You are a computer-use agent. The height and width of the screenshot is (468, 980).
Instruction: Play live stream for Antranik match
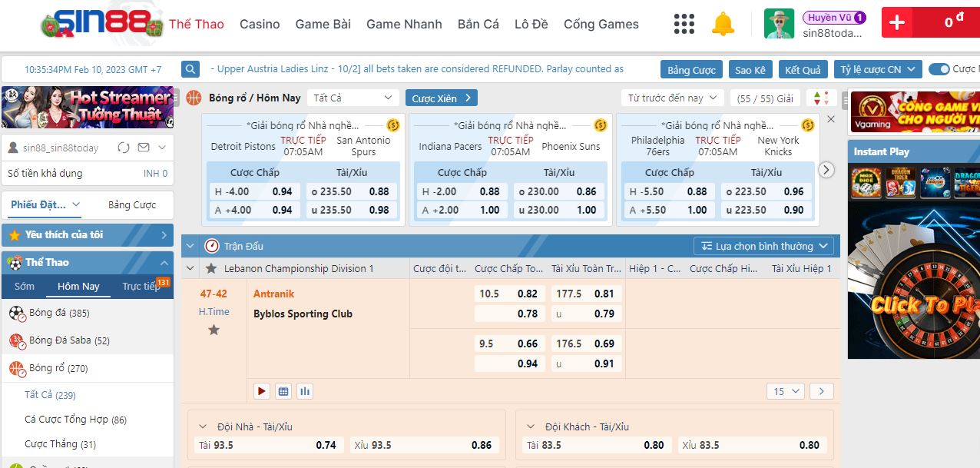(x=262, y=391)
